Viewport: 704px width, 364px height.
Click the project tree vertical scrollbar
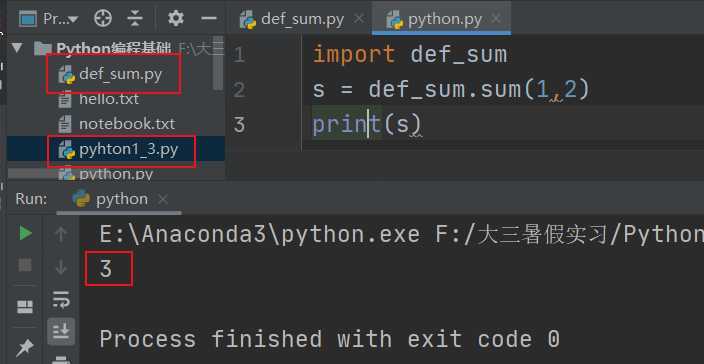tap(218, 64)
